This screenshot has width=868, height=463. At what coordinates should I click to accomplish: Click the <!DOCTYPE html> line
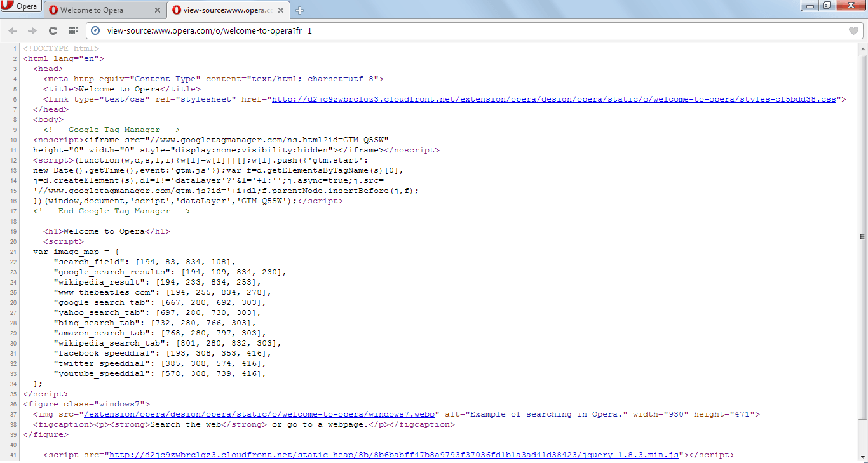[61, 48]
